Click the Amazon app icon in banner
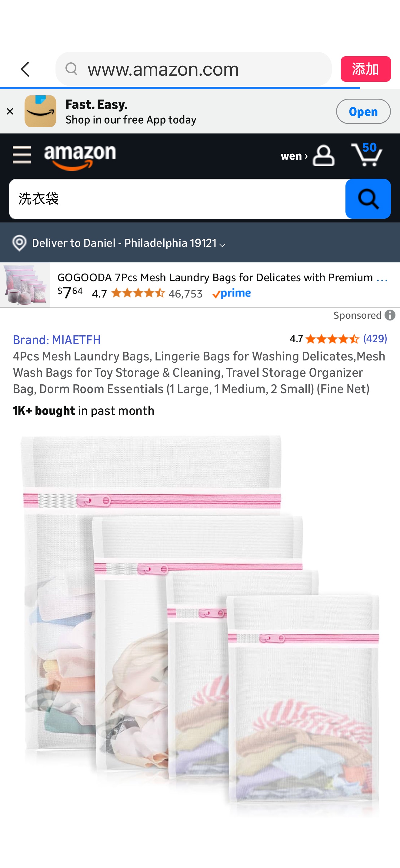Screen dimensions: 400x868 [41, 111]
